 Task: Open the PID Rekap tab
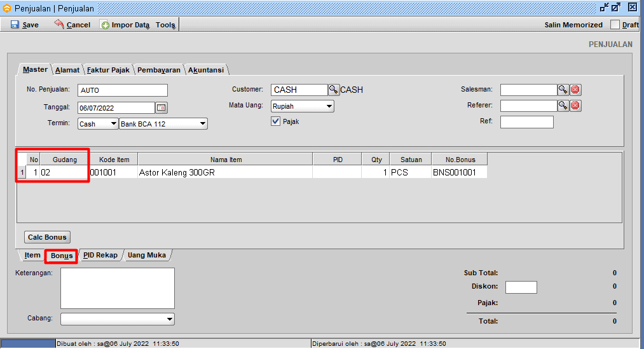point(100,256)
